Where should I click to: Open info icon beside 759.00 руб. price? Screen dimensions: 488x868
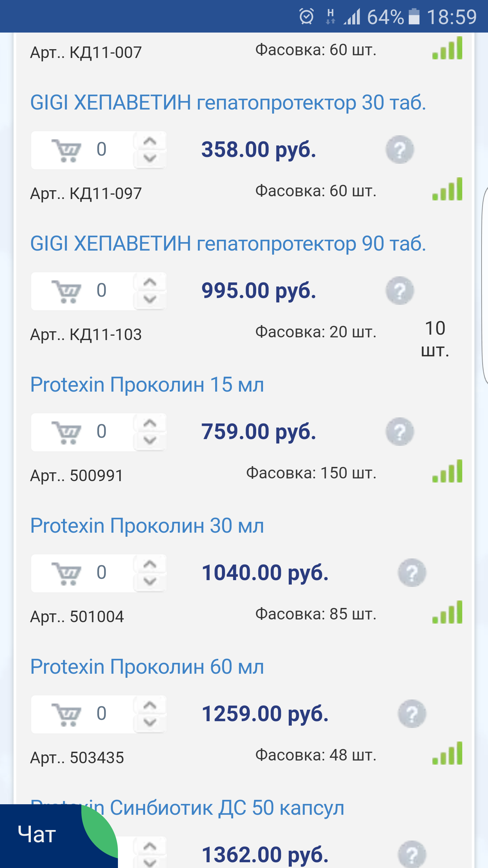tap(400, 432)
